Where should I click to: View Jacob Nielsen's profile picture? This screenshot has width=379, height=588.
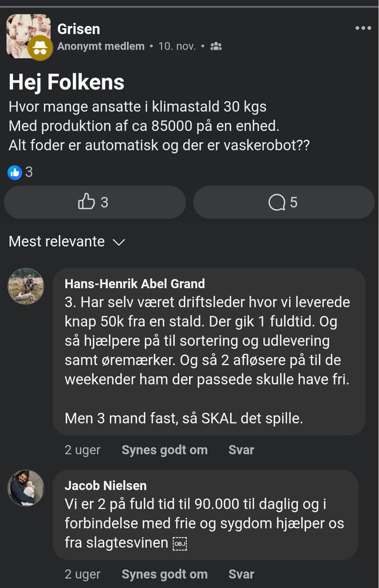click(x=26, y=488)
